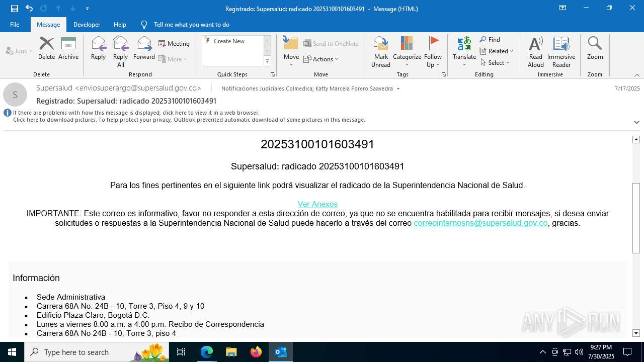Click the message scrollbar's up arrow

coord(636,139)
